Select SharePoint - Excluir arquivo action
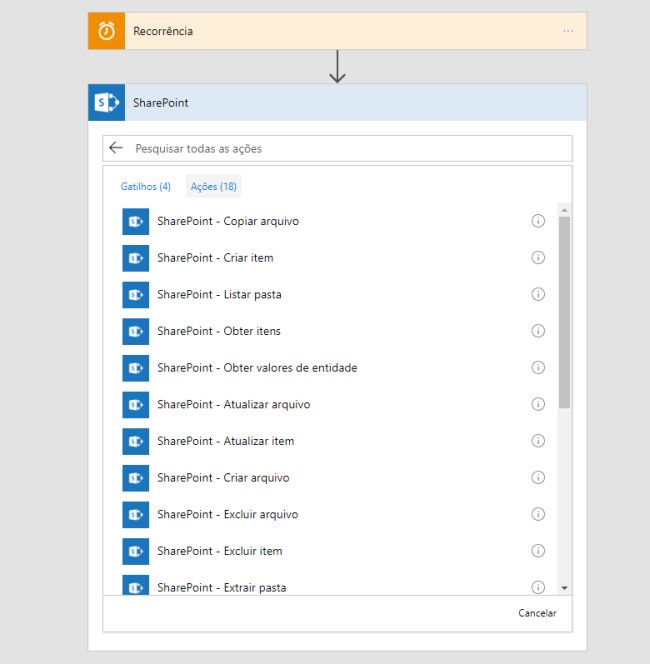Screen dimensions: 650x664 pyautogui.click(x=227, y=515)
